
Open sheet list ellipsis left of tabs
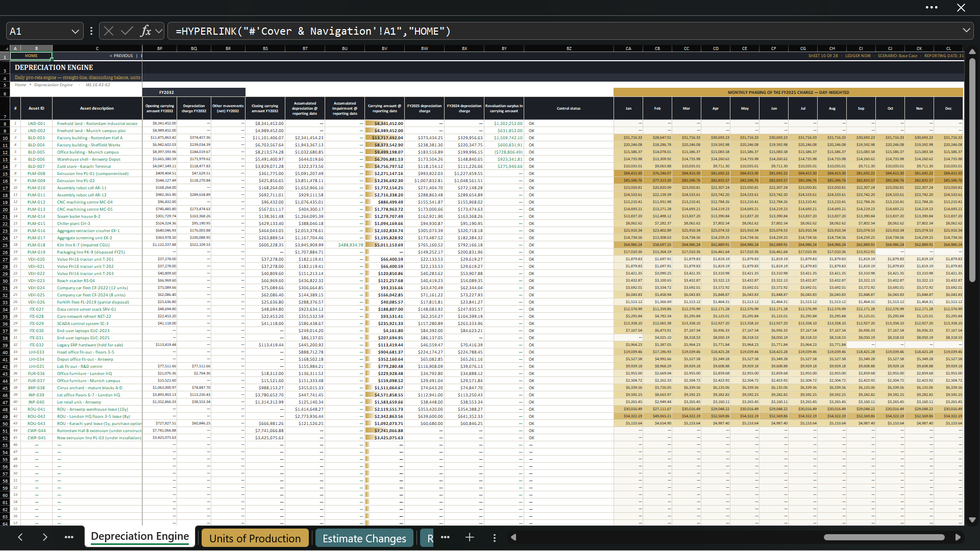(x=69, y=537)
